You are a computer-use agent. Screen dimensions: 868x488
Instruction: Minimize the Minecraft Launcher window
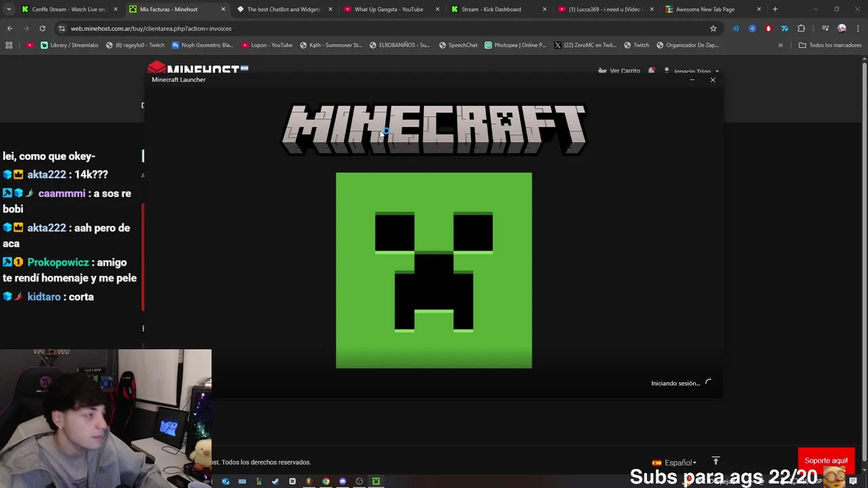point(692,80)
